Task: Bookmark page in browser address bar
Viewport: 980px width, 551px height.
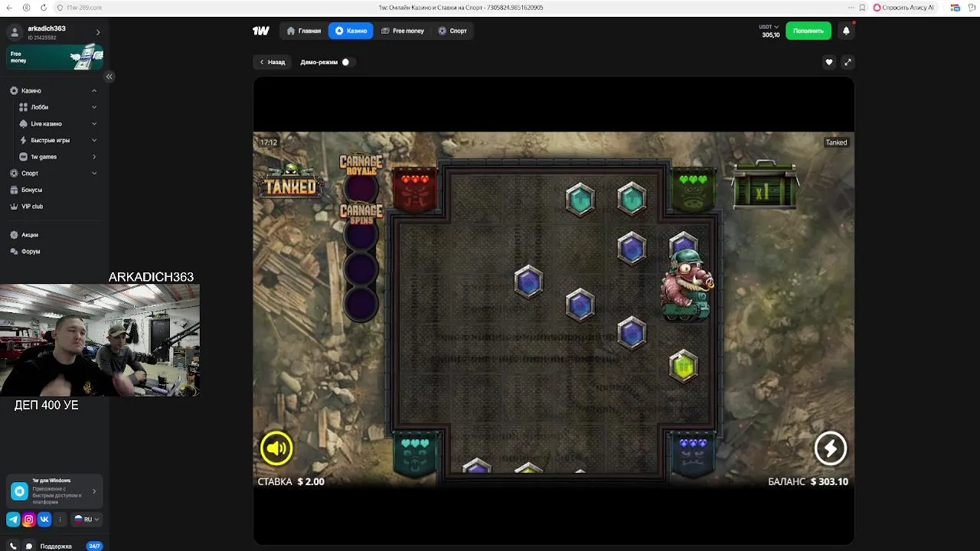Action: pos(862,8)
